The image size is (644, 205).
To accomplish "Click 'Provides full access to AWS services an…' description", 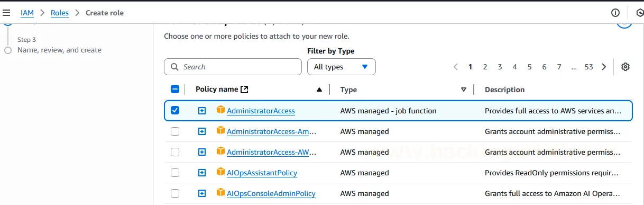I will pos(553,111).
